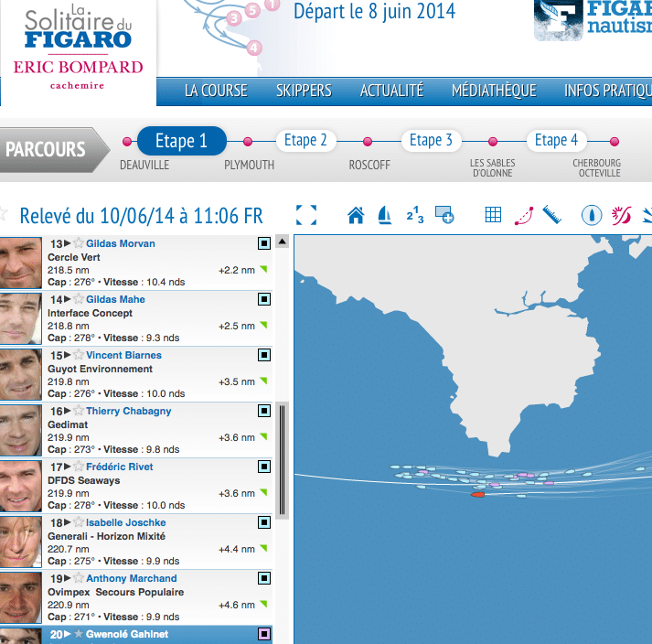Star Isabelle Joschke as favorite
Screen dimensions: 652x644
pos(78,521)
